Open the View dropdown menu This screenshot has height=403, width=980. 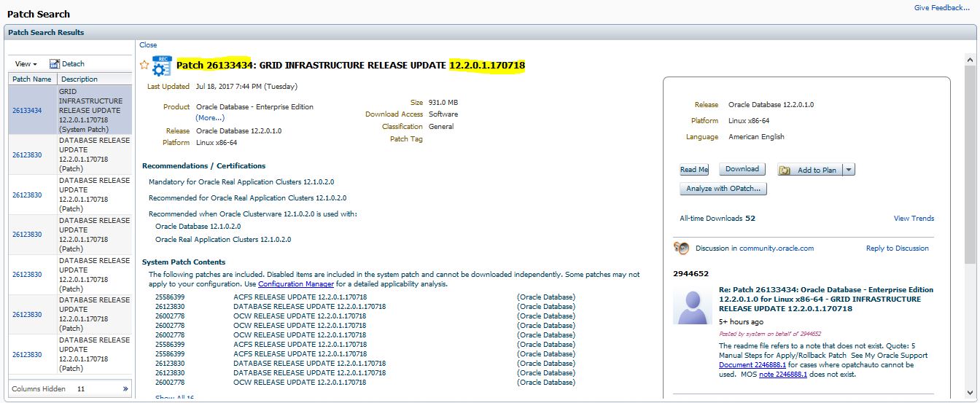(26, 64)
